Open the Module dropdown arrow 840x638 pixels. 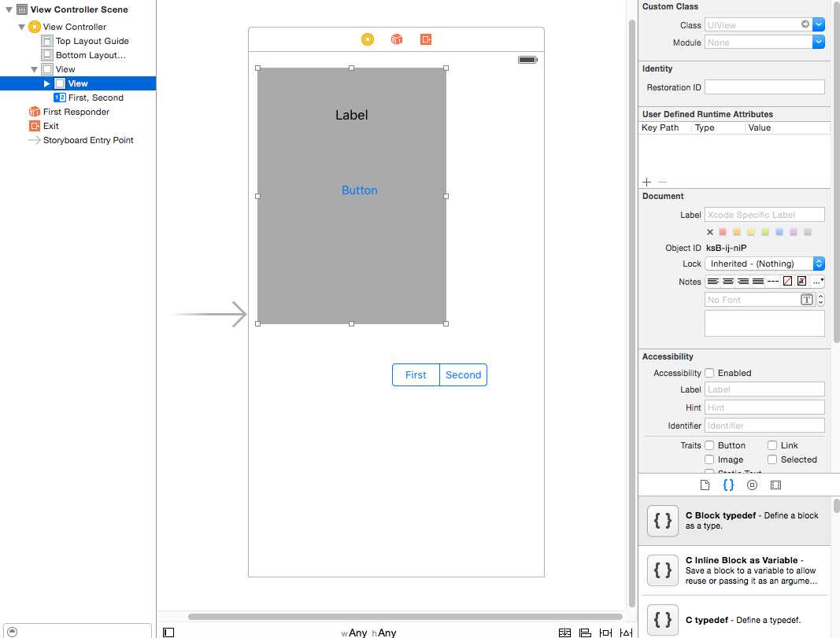coord(819,42)
